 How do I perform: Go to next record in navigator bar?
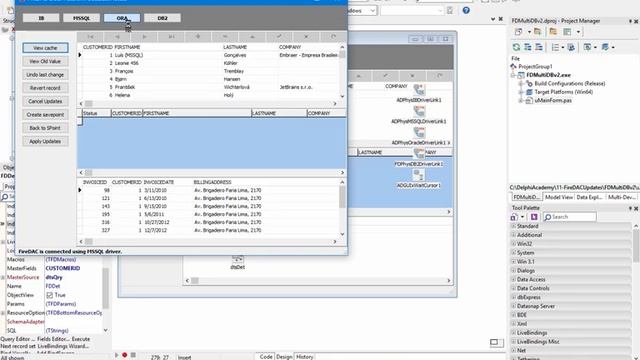[144, 37]
